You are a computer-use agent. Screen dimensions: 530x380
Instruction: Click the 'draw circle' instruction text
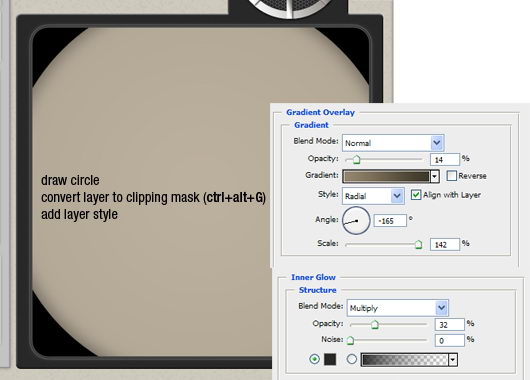click(70, 180)
